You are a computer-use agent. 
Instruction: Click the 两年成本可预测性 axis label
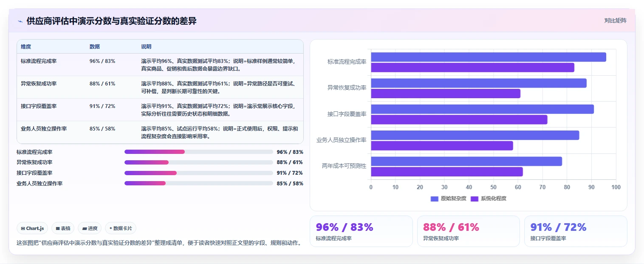pos(344,166)
